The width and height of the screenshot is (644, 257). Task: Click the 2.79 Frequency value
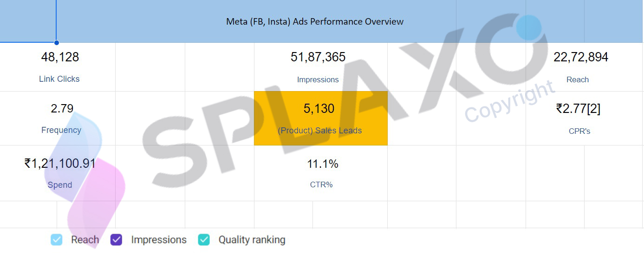tap(62, 109)
